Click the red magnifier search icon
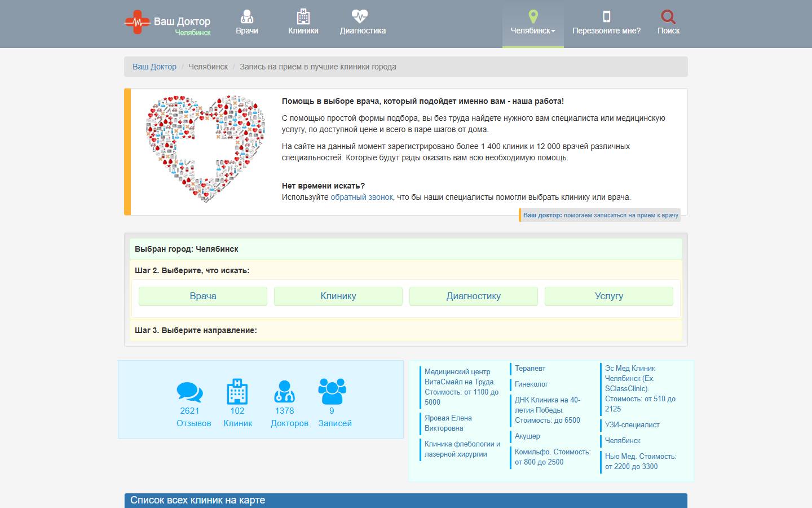The image size is (812, 508). click(668, 16)
